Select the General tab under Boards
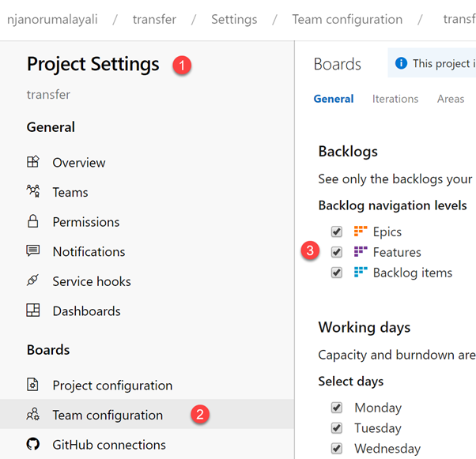This screenshot has height=459, width=476. pyautogui.click(x=334, y=99)
